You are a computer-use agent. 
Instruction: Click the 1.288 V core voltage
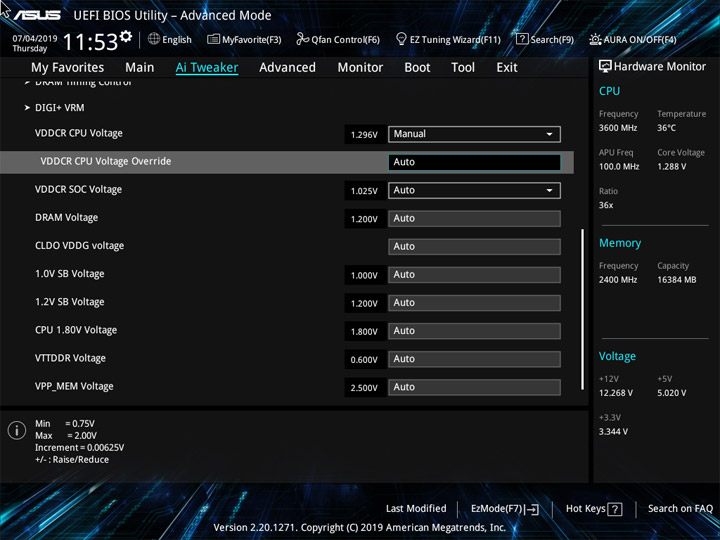point(671,167)
